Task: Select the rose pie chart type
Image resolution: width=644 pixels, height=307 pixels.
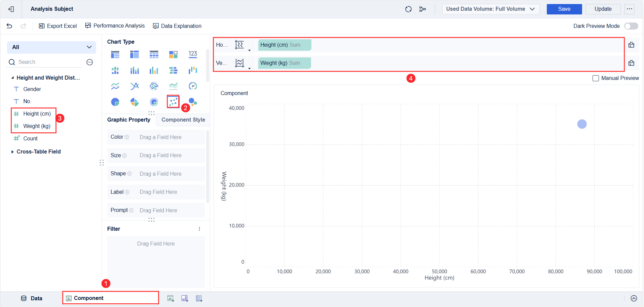Action: [x=135, y=102]
